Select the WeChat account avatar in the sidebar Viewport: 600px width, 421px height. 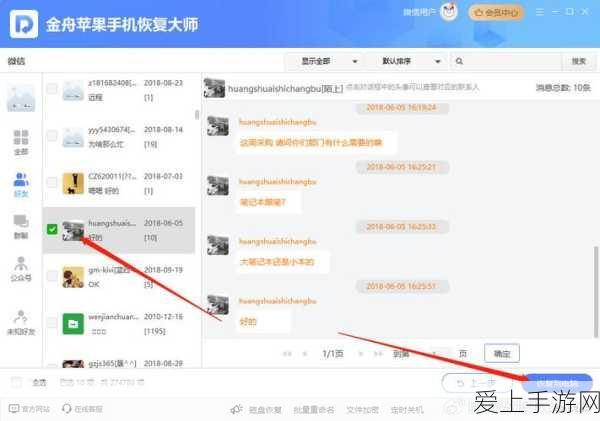point(21,98)
